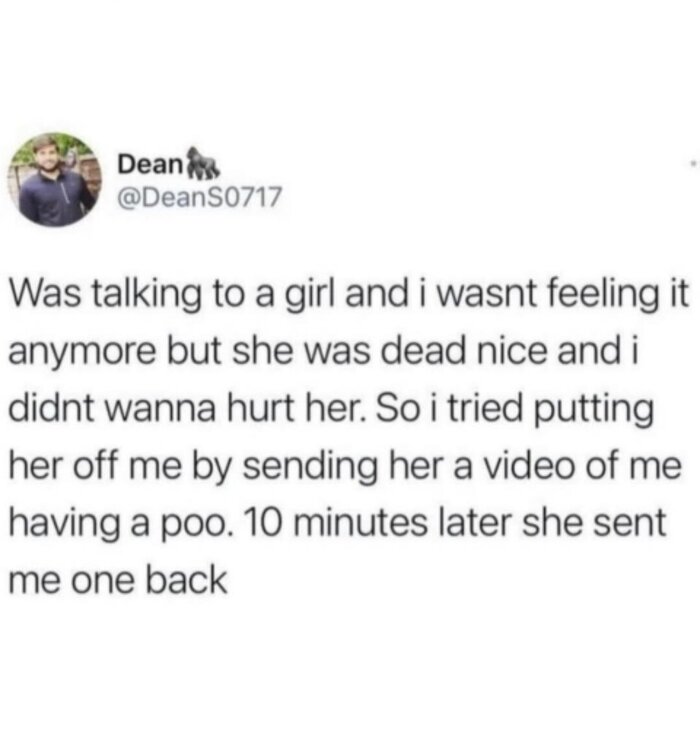Screen dimensions: 700x750
Task: Open Dean's circular profile picture
Action: pos(55,180)
